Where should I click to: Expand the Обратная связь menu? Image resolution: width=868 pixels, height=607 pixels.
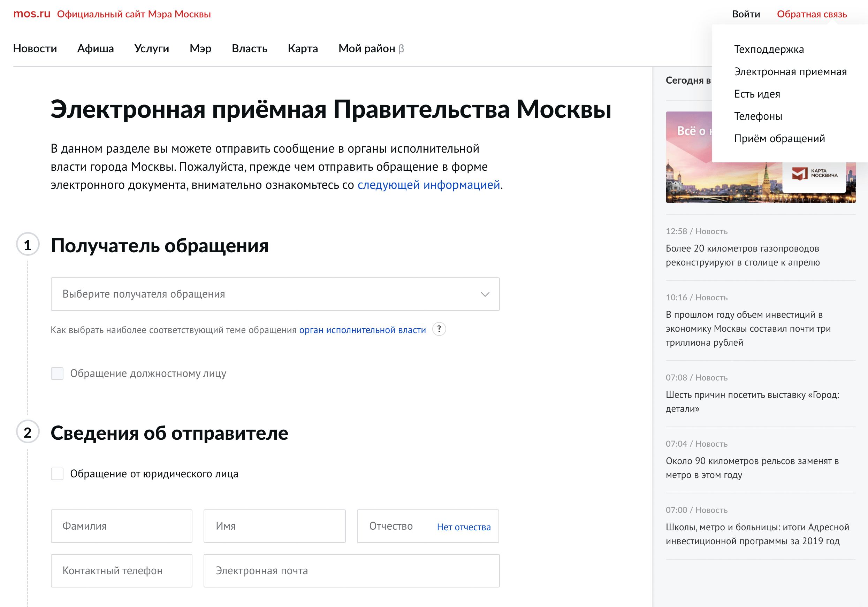[811, 14]
